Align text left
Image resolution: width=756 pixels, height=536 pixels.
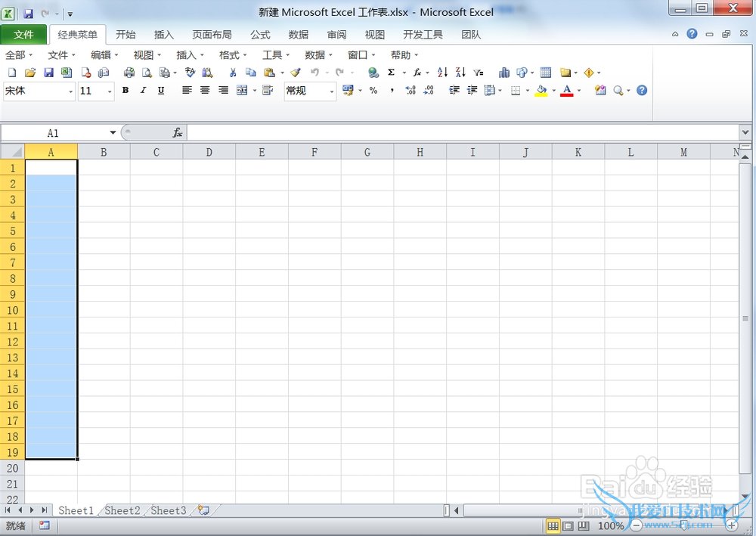pyautogui.click(x=187, y=90)
